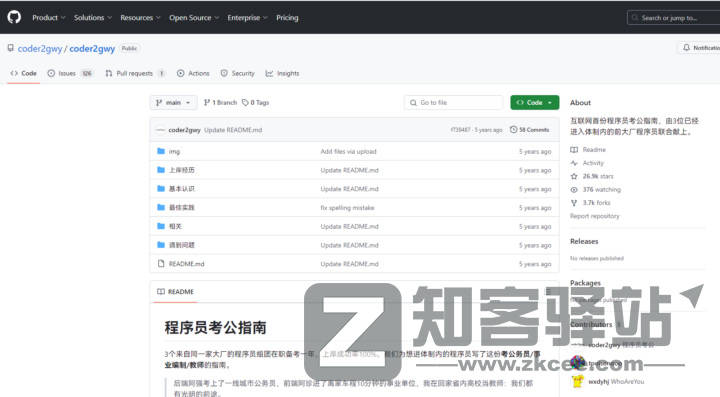The height and width of the screenshot is (397, 720).
Task: Open the 'Add files via upload' commit
Action: (348, 151)
